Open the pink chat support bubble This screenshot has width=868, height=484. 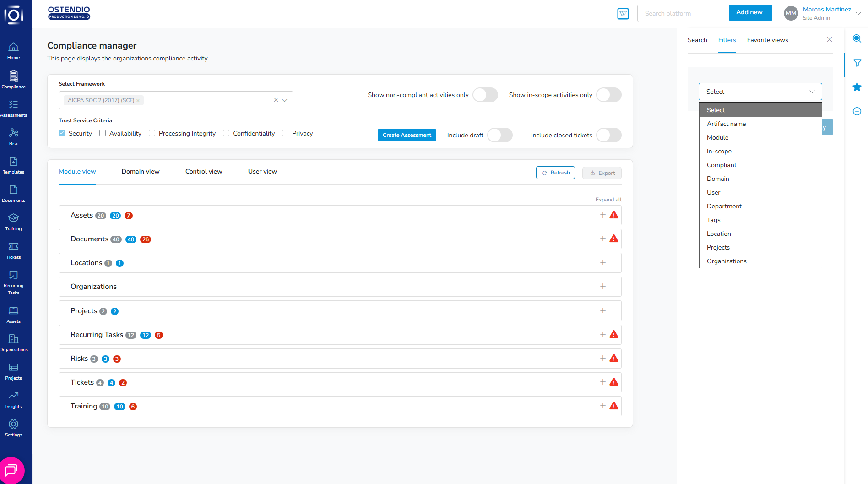pos(11,470)
